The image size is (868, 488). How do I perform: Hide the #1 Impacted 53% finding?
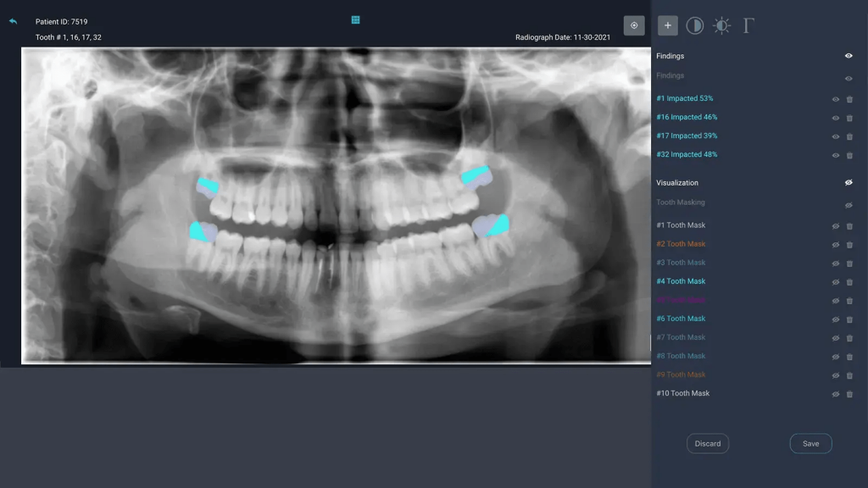pyautogui.click(x=835, y=99)
